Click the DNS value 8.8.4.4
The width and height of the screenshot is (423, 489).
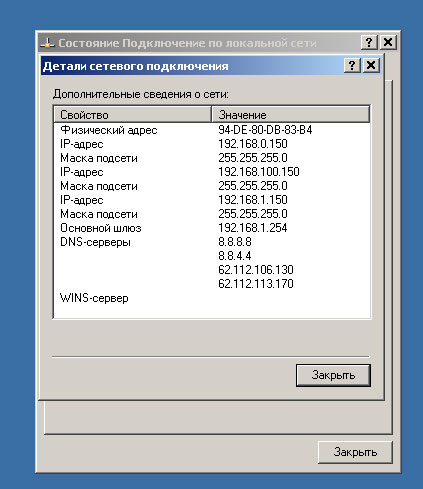pyautogui.click(x=235, y=256)
